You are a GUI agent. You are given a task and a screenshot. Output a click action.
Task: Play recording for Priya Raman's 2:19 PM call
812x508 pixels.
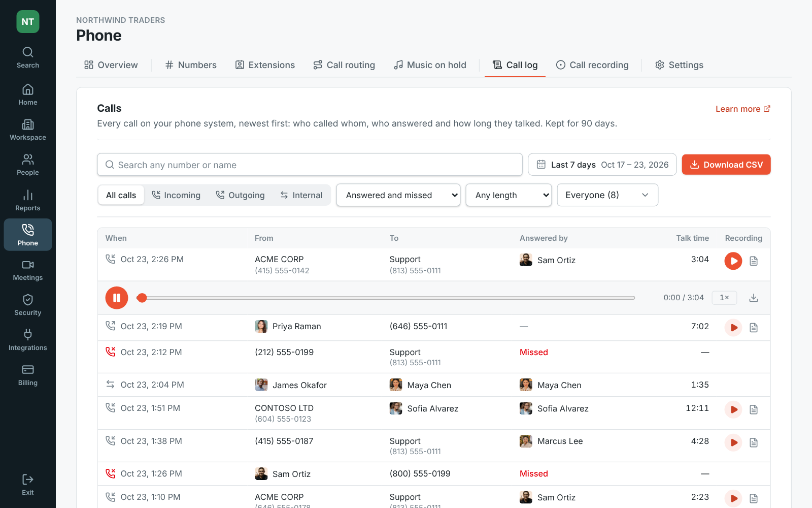[x=733, y=328]
